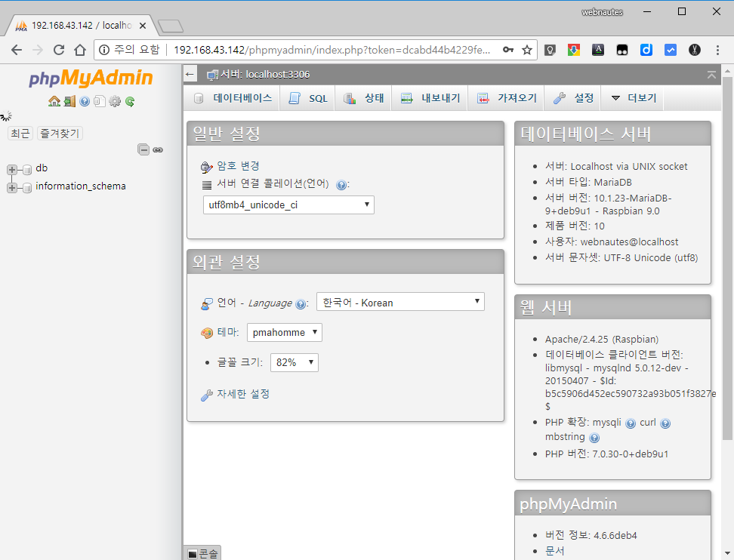Click the link chain icon in navigation

(158, 149)
